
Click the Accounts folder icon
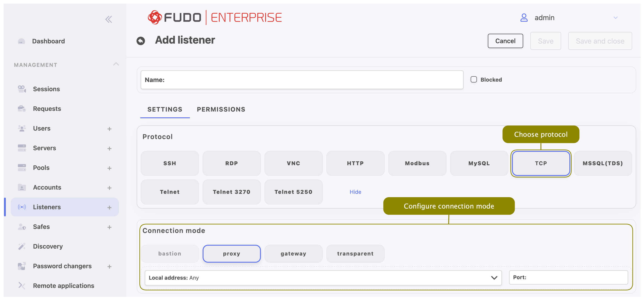pyautogui.click(x=22, y=187)
